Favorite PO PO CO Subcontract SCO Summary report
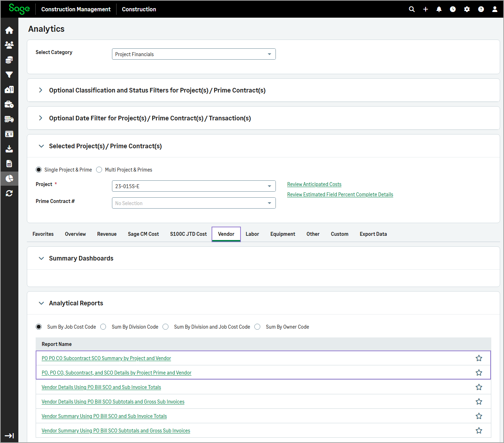This screenshot has width=504, height=443. tap(479, 358)
